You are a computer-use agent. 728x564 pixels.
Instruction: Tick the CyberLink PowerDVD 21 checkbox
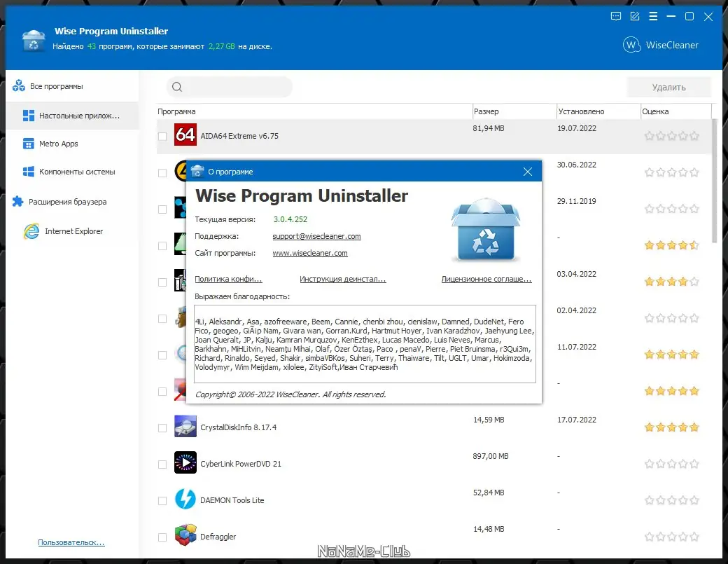(162, 465)
